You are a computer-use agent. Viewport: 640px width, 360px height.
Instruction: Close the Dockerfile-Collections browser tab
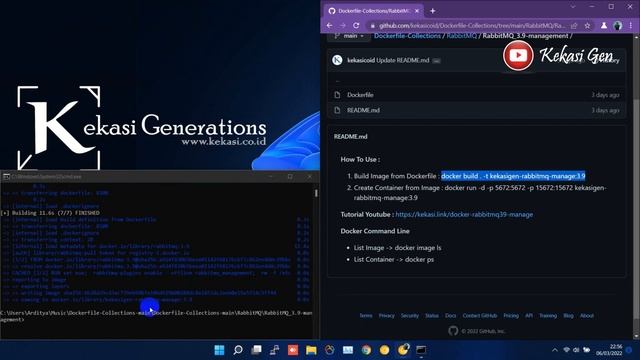pyautogui.click(x=417, y=11)
